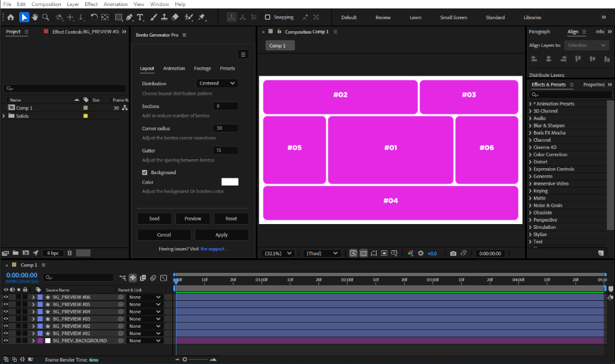Hide the BG_PREV..BACKGROUND layer

[6, 341]
